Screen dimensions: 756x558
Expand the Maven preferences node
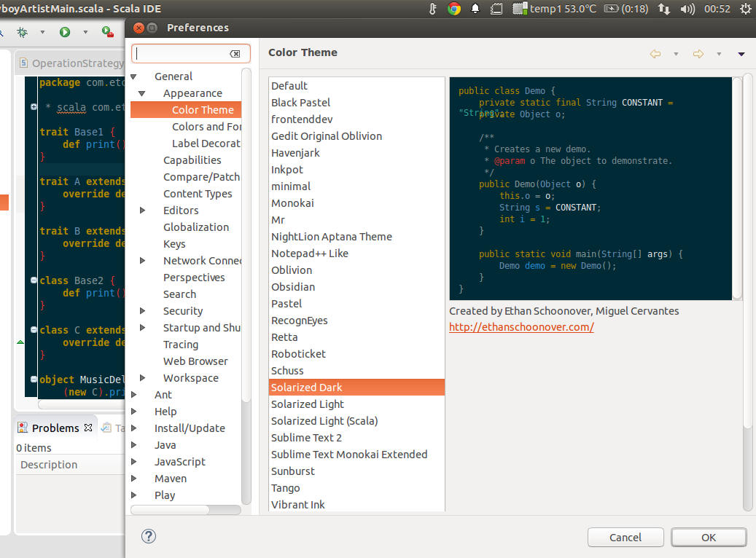coord(134,479)
